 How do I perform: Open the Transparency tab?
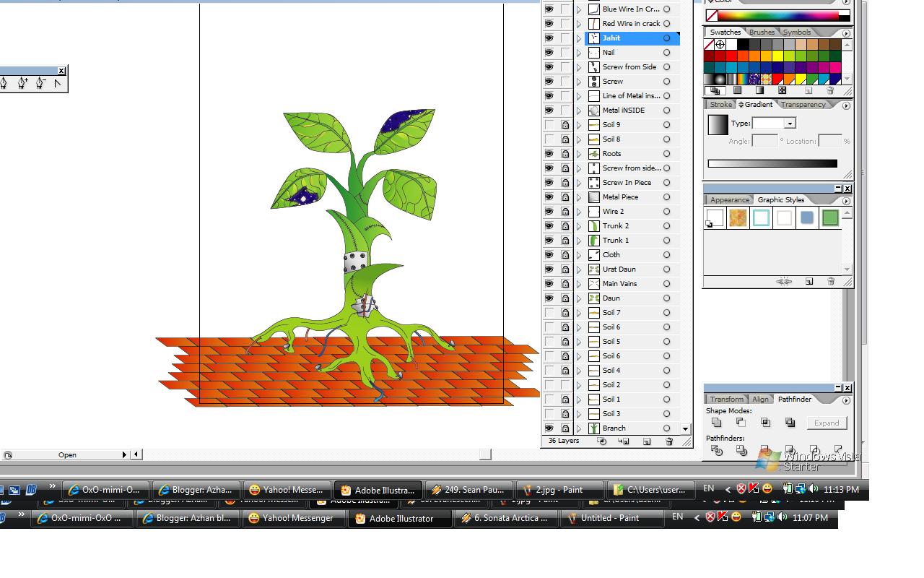tap(803, 105)
